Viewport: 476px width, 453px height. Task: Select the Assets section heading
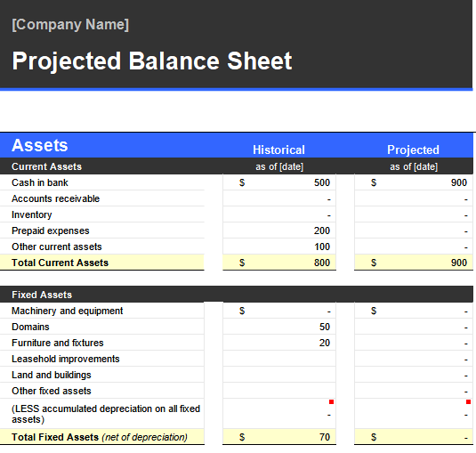(40, 145)
